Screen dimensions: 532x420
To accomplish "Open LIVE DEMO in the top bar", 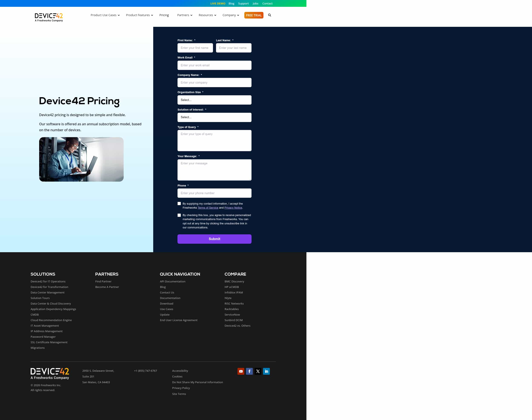I will click(218, 3).
